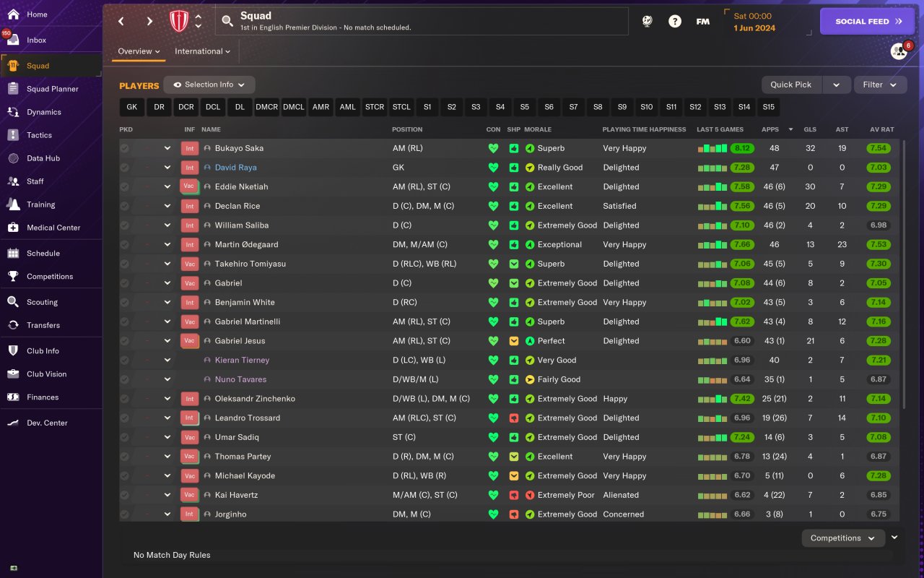924x578 pixels.
Task: Tick the pick checkbox for Bukayo Saka
Action: point(125,148)
